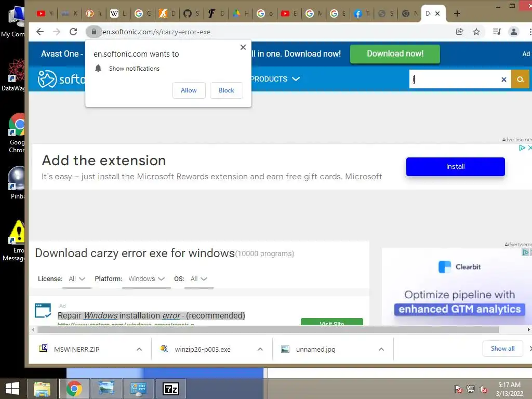Click the address bar URL text
The height and width of the screenshot is (399, 532).
(156, 32)
